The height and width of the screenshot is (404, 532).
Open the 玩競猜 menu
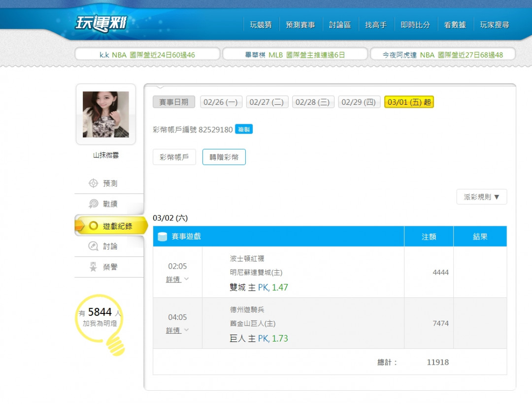[261, 25]
